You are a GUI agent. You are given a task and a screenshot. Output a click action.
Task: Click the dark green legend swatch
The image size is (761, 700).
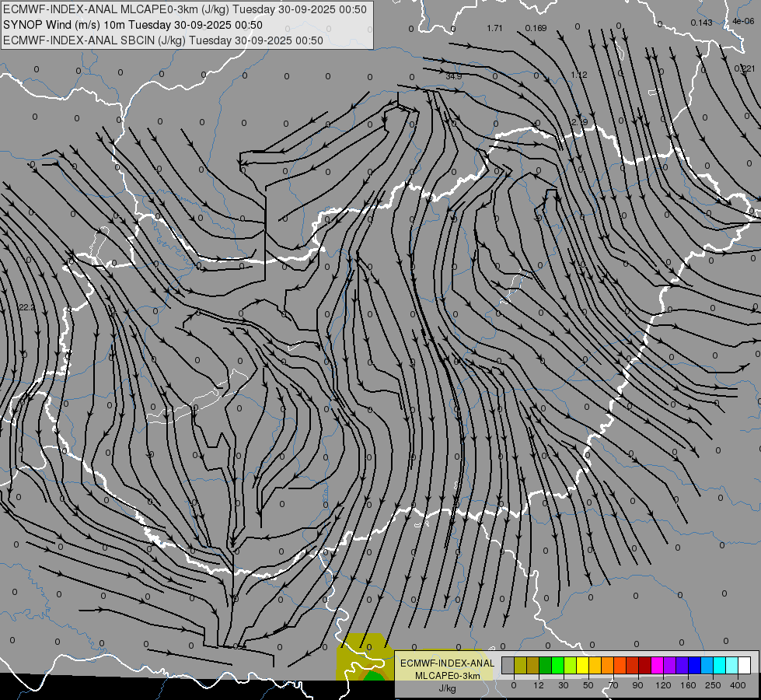click(x=545, y=666)
